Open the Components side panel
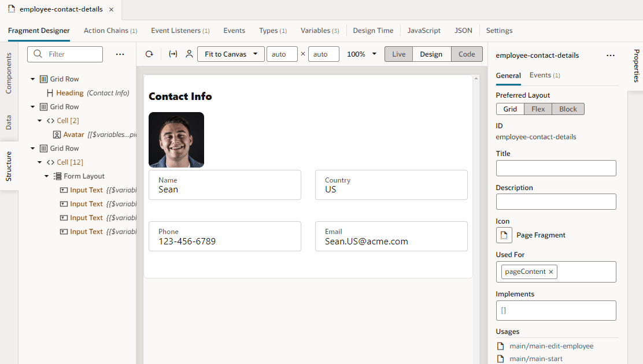The height and width of the screenshot is (364, 643). point(9,73)
